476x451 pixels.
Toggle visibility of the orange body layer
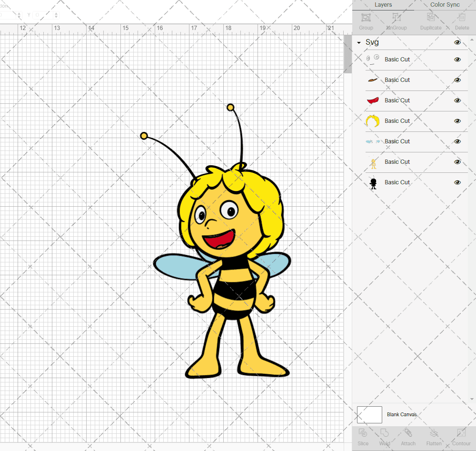(457, 162)
